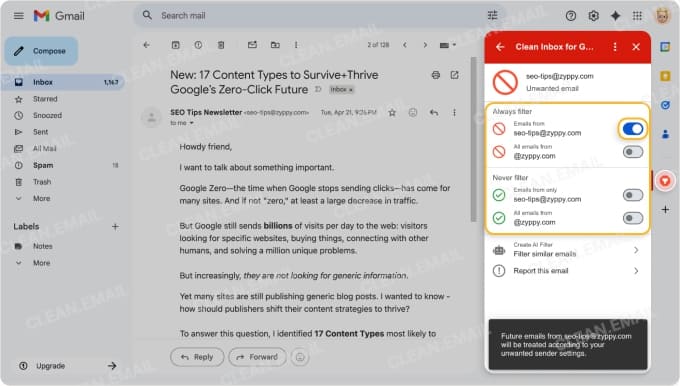680x386 pixels.
Task: Turn off always filter for seo-tips@zyppy.com
Action: tap(633, 129)
